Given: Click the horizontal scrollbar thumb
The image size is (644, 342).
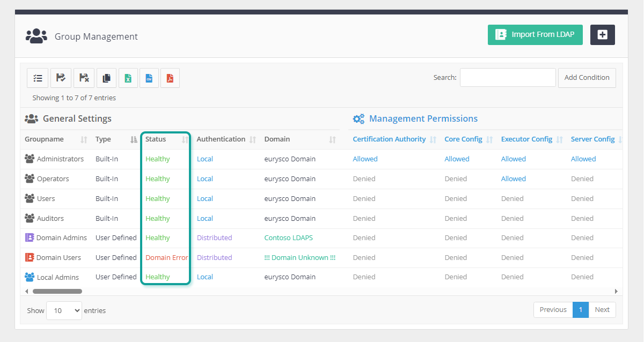Looking at the screenshot, I should (x=57, y=291).
